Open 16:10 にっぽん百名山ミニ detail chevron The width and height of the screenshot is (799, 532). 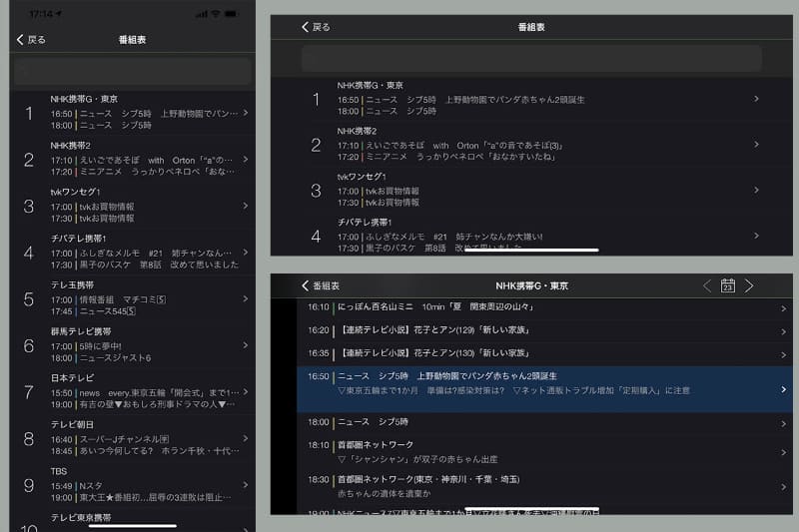[x=784, y=308]
